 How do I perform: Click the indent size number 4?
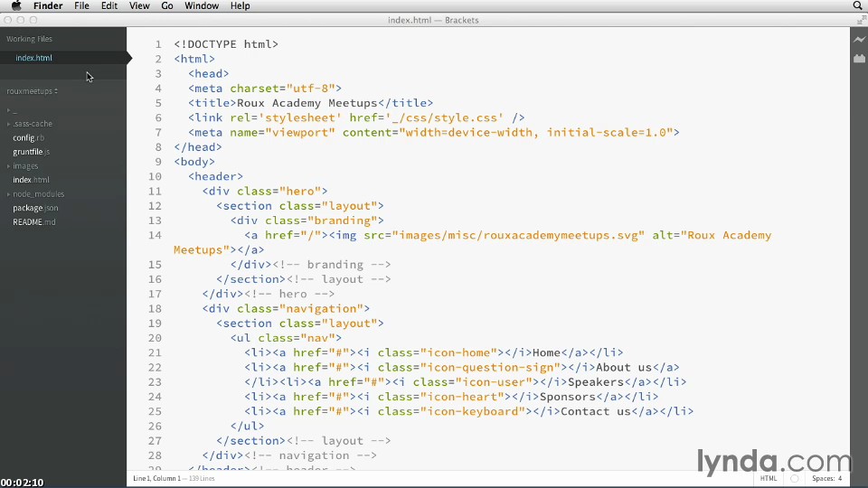(840, 479)
